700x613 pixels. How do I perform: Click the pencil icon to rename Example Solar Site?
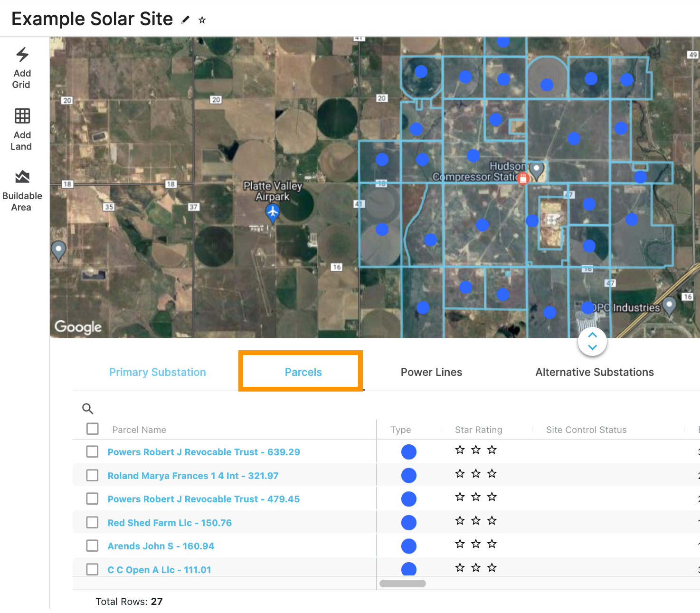pyautogui.click(x=185, y=20)
